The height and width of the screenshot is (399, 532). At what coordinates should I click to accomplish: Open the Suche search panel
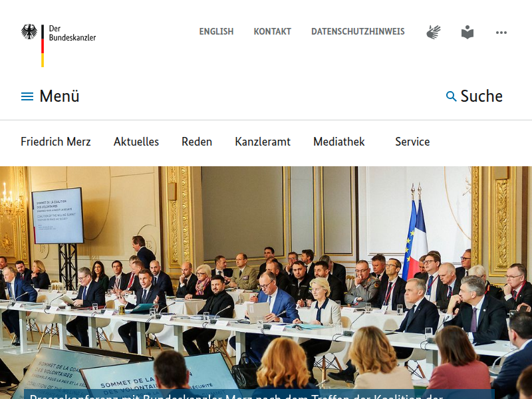(474, 96)
